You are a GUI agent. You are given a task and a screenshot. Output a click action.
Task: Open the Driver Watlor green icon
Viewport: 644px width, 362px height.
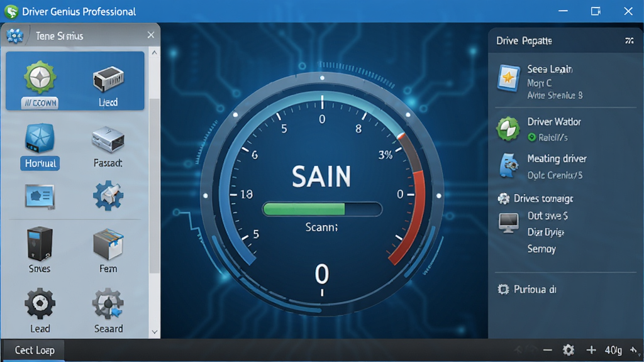(508, 129)
